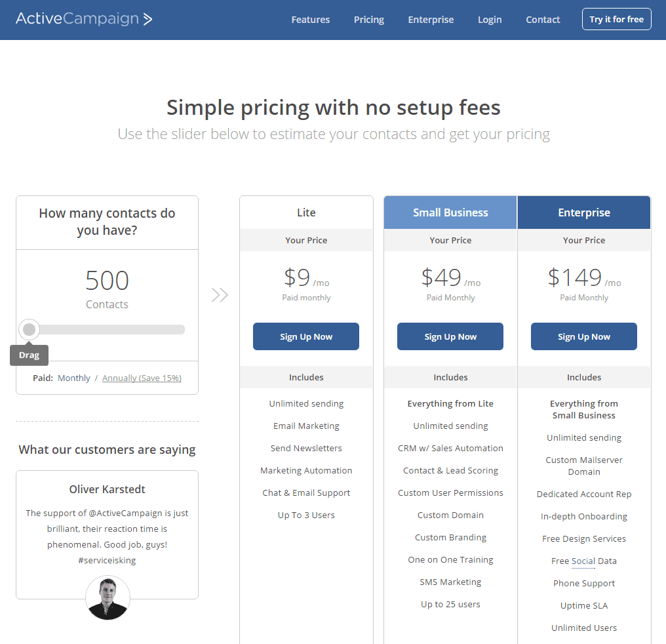Click Custom Branding feature text
The image size is (666, 644).
pyautogui.click(x=450, y=537)
